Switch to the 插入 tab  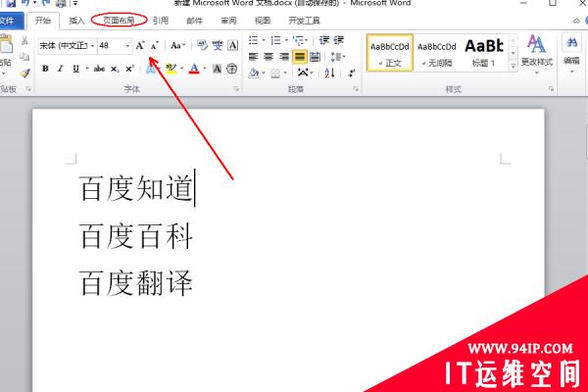pyautogui.click(x=76, y=21)
